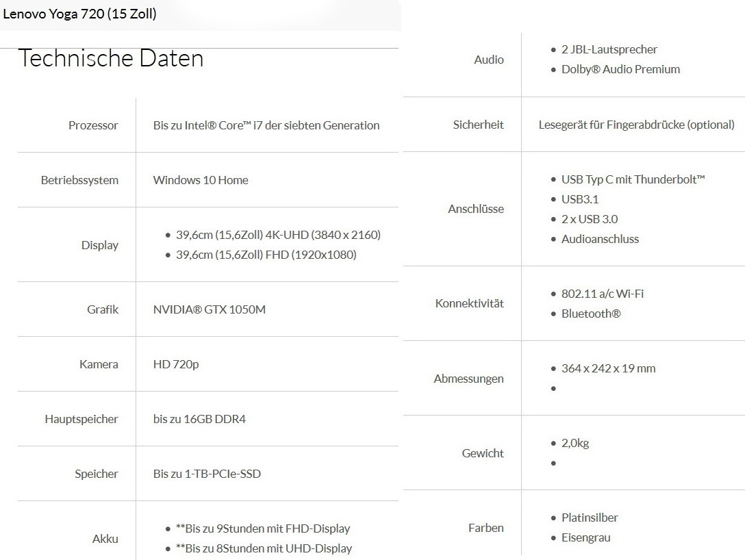Viewport: 745px width, 560px height.
Task: Click 'Windows 10 Home' operating system value
Action: click(x=201, y=180)
